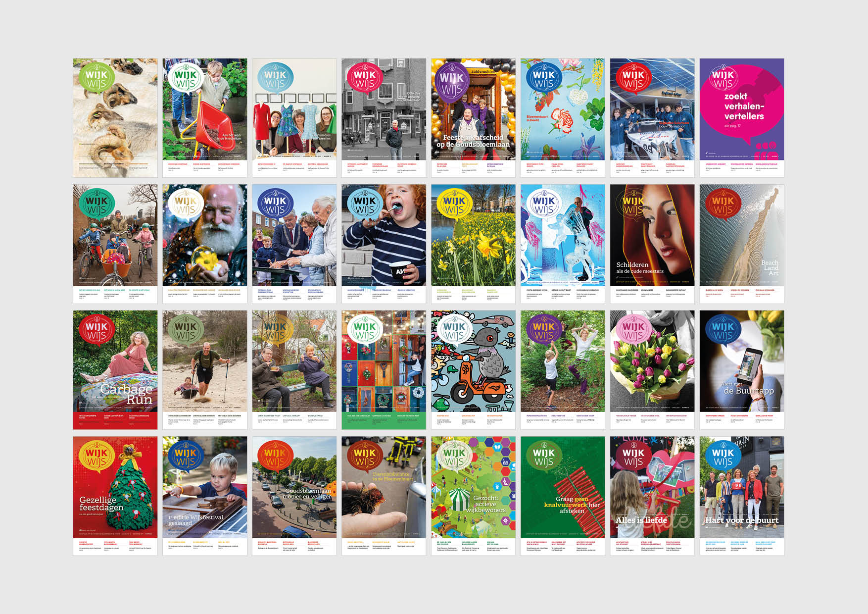
Task: Select the 'Hart voor de buurt' cover
Action: point(742,496)
